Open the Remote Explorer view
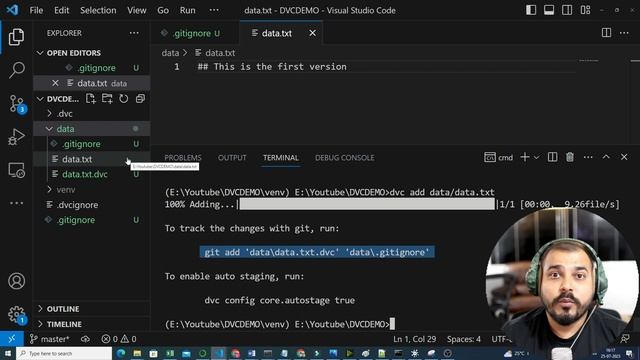Image resolution: width=640 pixels, height=360 pixels. [16, 170]
